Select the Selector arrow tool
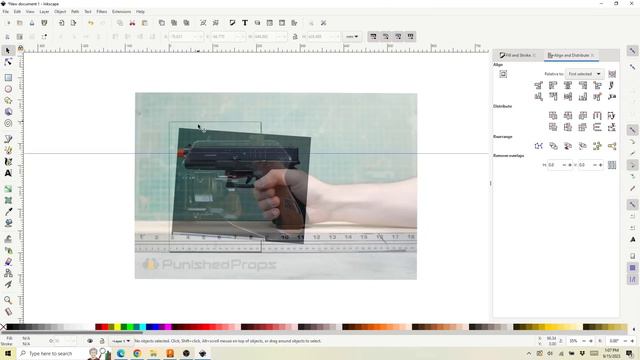The width and height of the screenshot is (640, 360). click(8, 51)
